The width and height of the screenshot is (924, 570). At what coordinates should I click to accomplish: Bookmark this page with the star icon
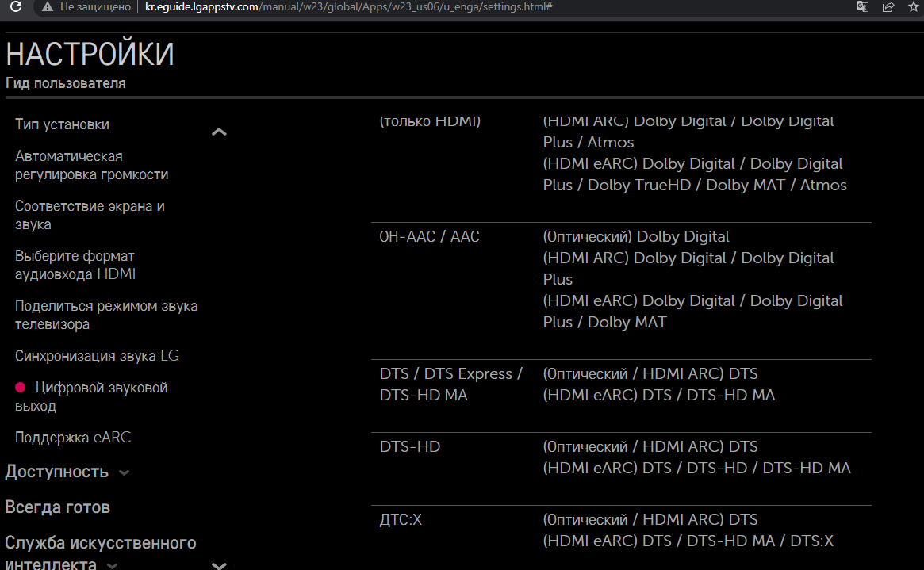tap(913, 6)
